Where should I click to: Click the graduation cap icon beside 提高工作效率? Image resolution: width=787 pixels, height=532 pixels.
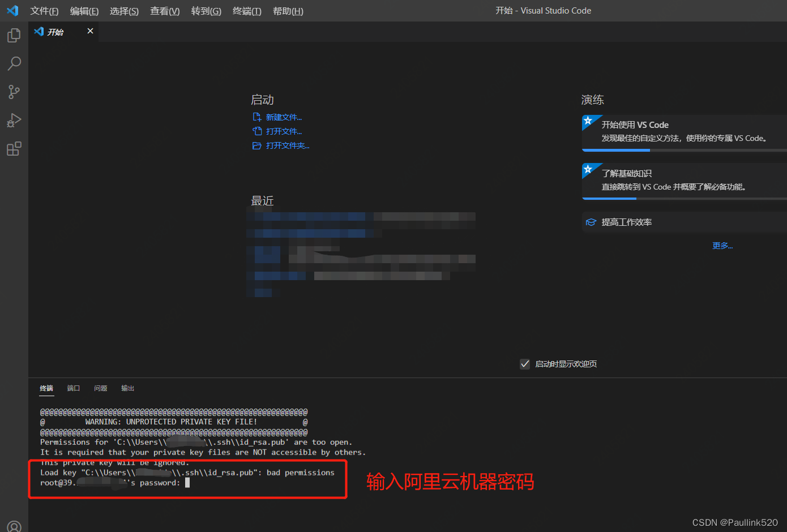[x=591, y=222]
